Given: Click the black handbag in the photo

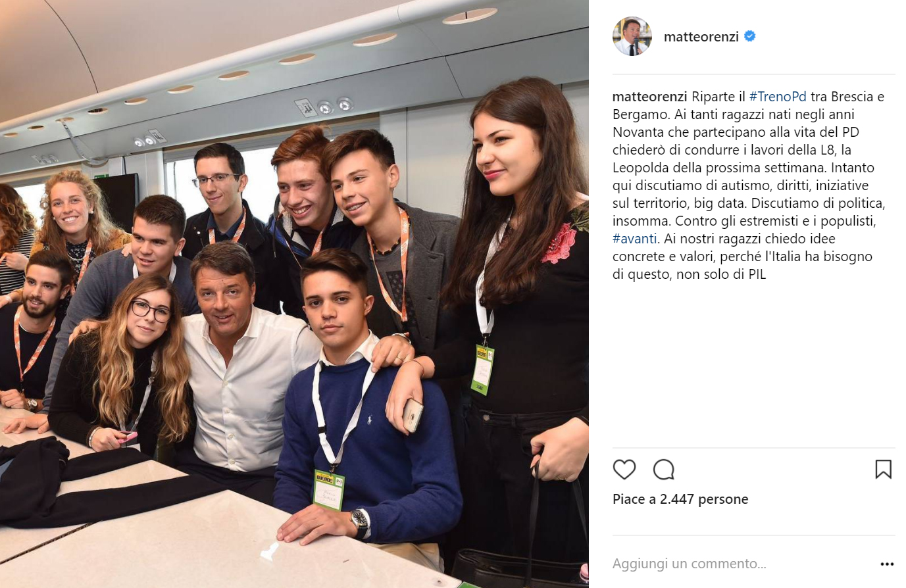Looking at the screenshot, I should (x=520, y=567).
